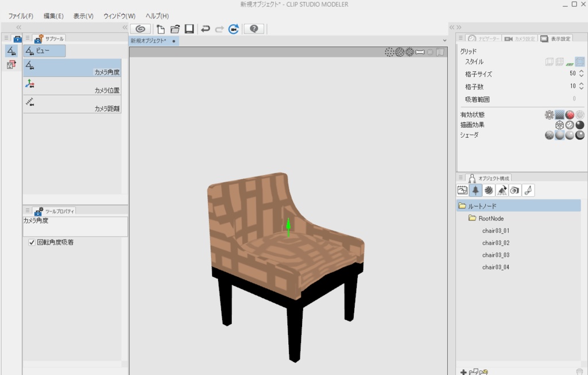Reset camera with the blue camera icon

pos(234,29)
